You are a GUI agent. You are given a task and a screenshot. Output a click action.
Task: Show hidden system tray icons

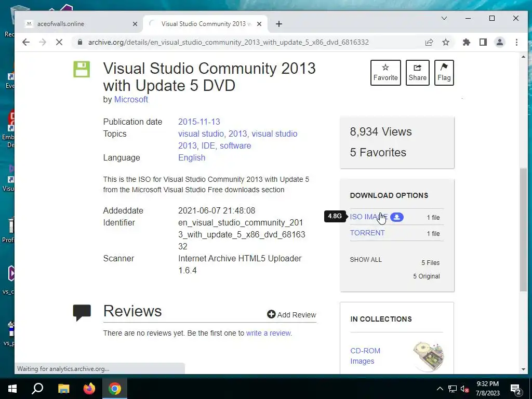point(440,389)
